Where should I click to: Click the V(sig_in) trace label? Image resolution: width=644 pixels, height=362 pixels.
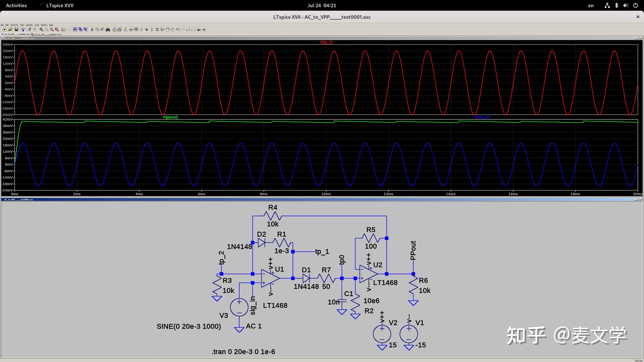[x=482, y=117]
